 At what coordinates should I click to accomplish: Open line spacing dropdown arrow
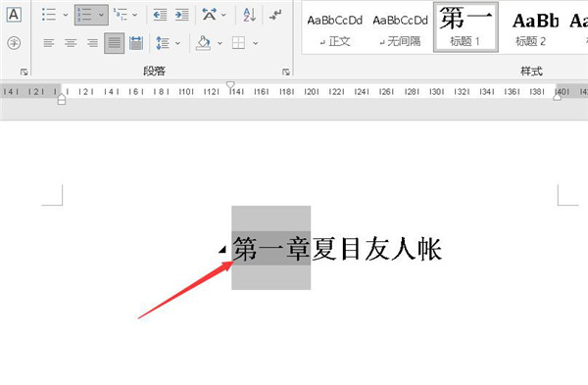177,43
